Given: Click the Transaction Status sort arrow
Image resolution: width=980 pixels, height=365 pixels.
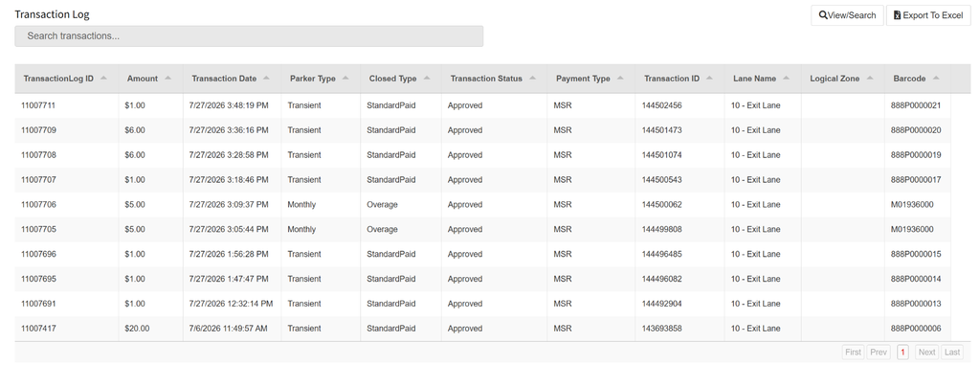Looking at the screenshot, I should (532, 79).
